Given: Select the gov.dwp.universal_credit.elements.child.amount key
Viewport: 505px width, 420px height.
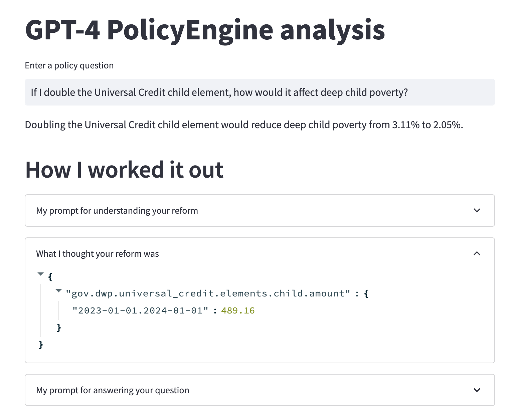Looking at the screenshot, I should click(x=208, y=293).
